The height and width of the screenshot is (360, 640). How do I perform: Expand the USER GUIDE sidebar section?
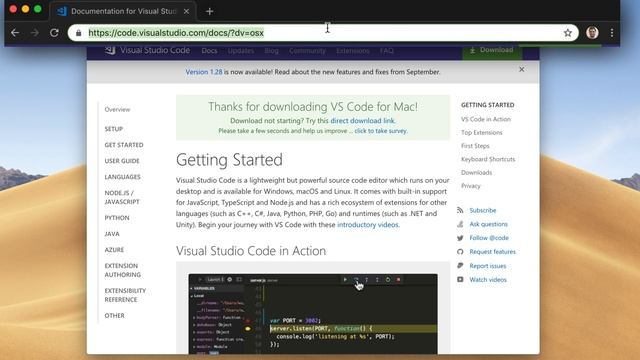tap(122, 161)
